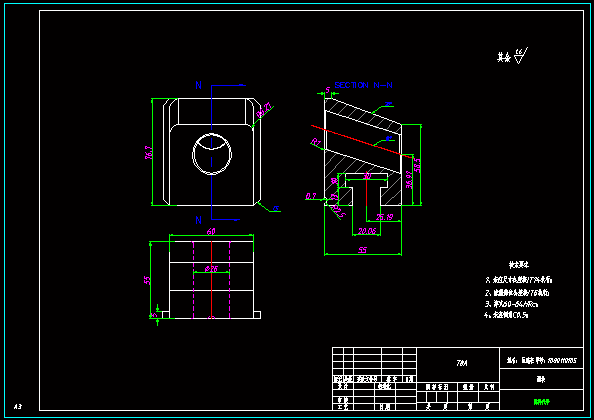Screen dimensions: 594x420
Task: Click the "0.7" dimension label
Action: pos(311,196)
